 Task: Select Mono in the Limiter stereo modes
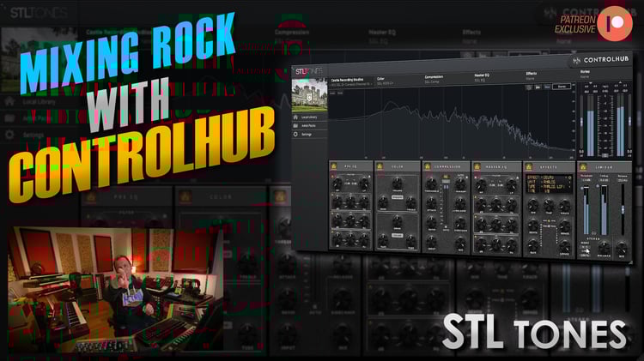[585, 243]
